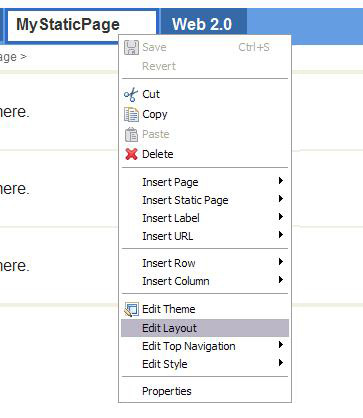Viewport: 363px width, 418px height.
Task: Switch to the Web 2.0 tab
Action: (203, 25)
